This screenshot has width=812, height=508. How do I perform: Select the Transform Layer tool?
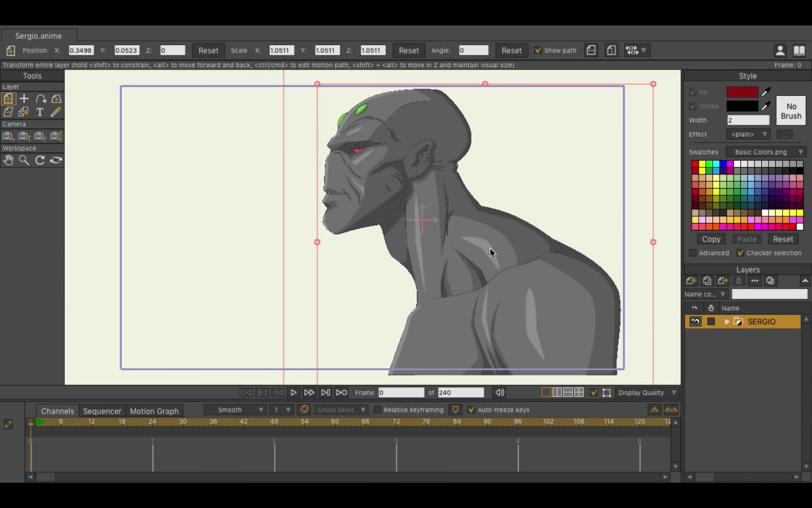click(8, 98)
